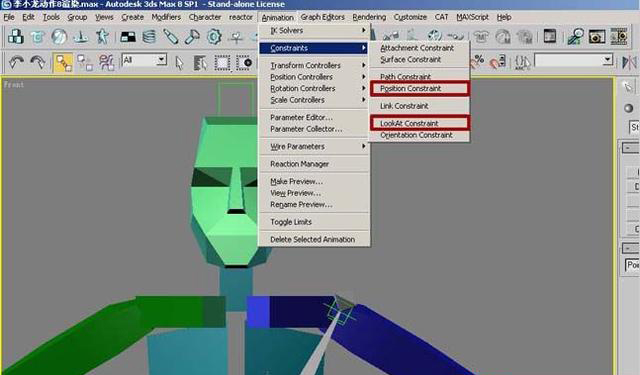Viewport: 640px width, 375px height.
Task: Expand the Transform Controllers submenu
Action: [315, 65]
